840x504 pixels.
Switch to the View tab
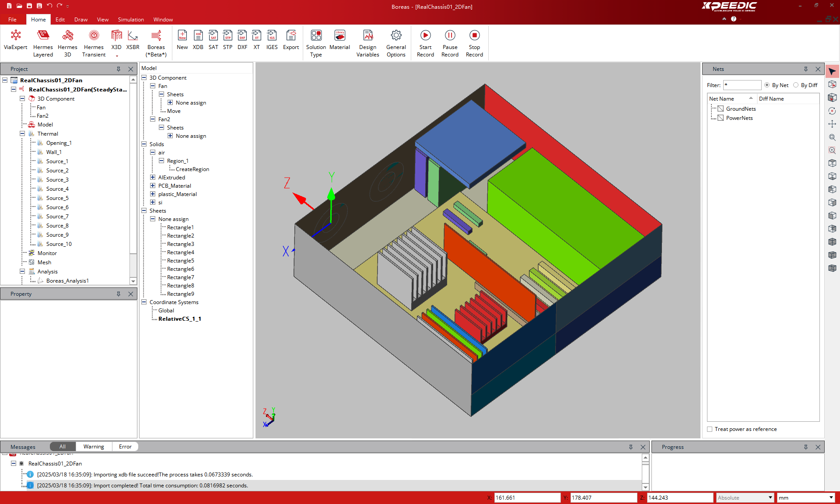103,19
